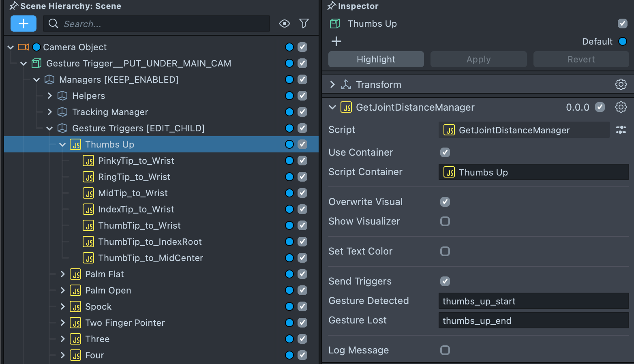Open GetJointDistanceManager component settings gear
This screenshot has width=634, height=364.
click(621, 107)
